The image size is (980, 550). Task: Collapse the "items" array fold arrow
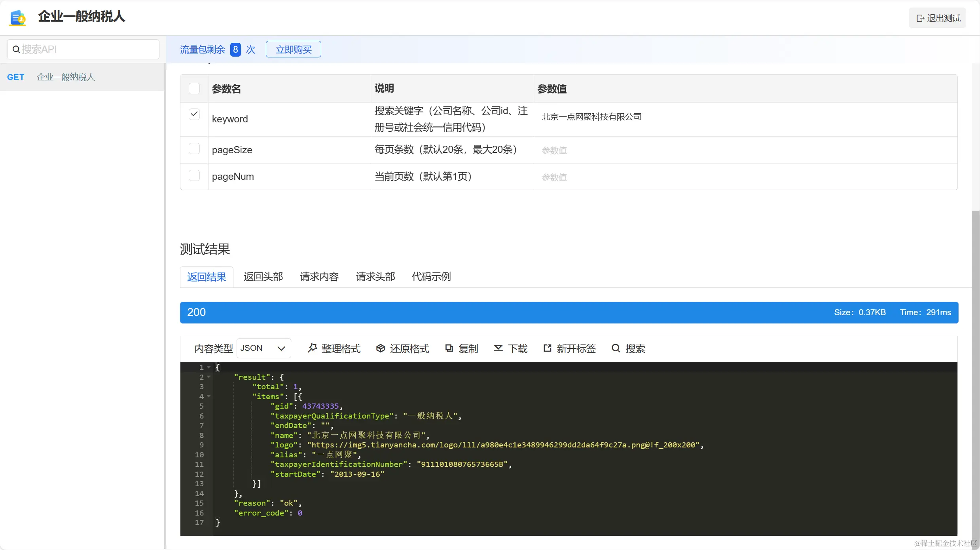pyautogui.click(x=209, y=396)
